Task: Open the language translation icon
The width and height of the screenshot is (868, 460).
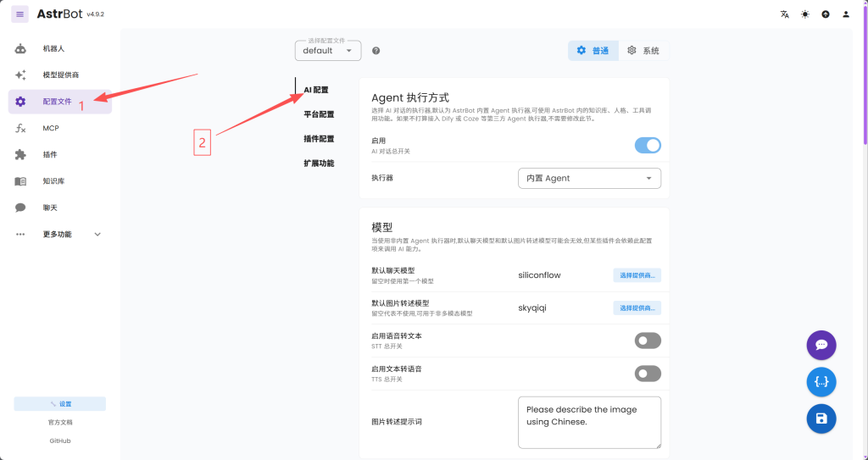Action: [x=784, y=14]
